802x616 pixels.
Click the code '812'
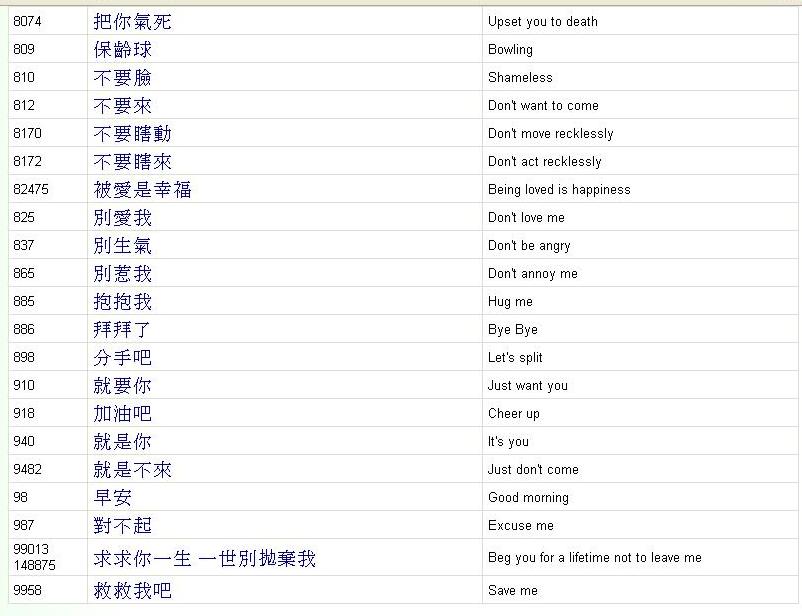[24, 105]
